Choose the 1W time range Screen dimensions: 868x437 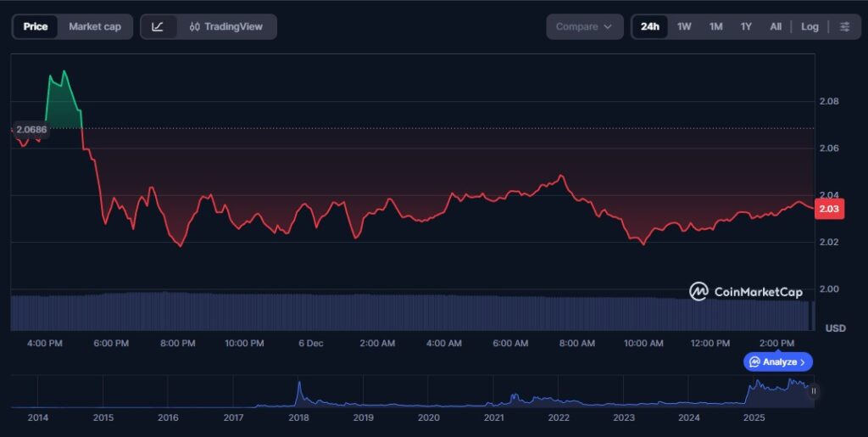pyautogui.click(x=684, y=26)
